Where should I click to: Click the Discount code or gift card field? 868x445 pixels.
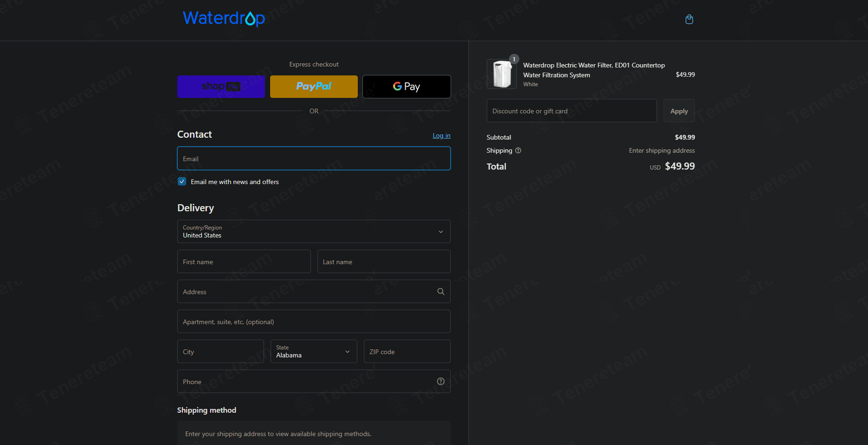pos(572,111)
